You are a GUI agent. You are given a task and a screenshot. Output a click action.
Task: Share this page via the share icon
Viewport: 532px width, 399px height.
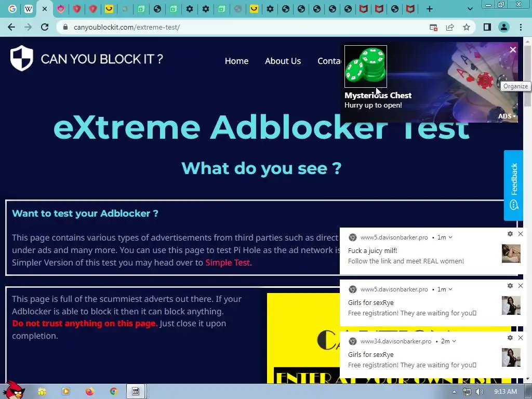coord(450,28)
